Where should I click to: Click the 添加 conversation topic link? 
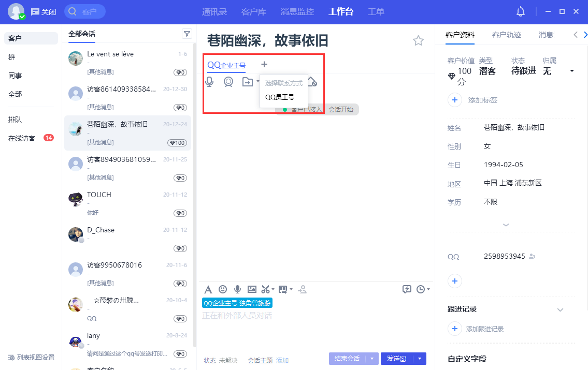point(282,361)
